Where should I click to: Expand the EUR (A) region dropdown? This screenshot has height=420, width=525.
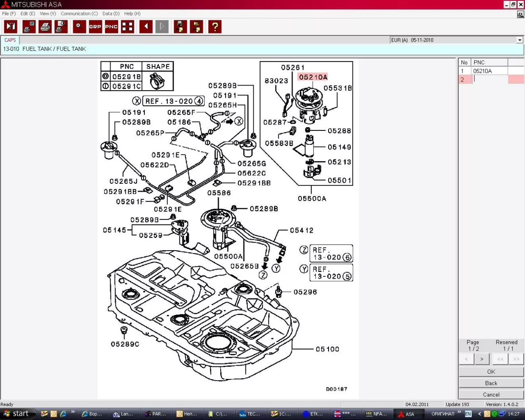[519, 40]
